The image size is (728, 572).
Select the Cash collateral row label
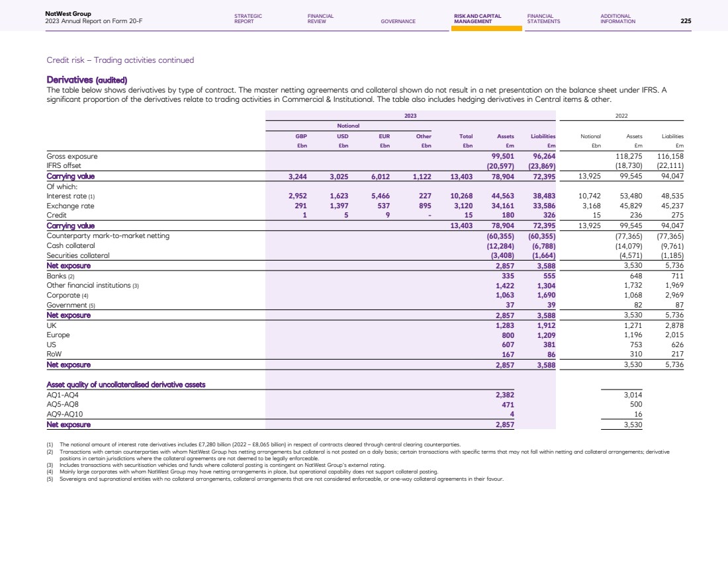click(71, 245)
